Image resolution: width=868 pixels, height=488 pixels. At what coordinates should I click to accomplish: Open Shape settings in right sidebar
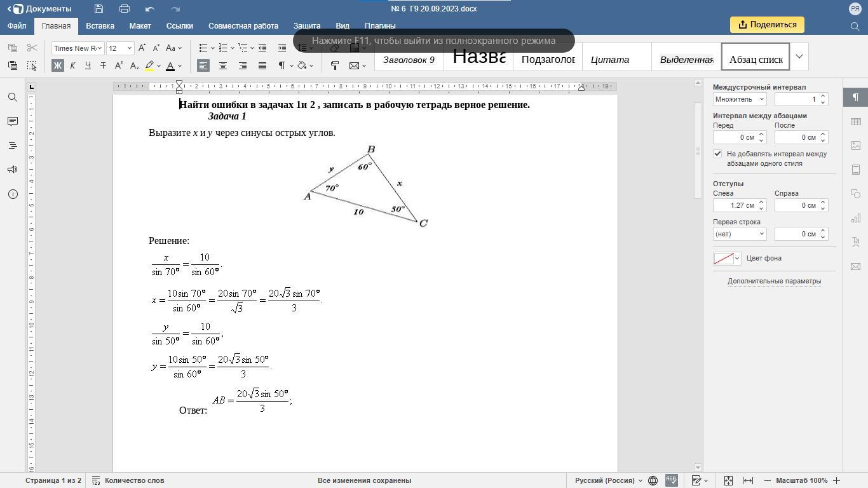click(x=856, y=194)
